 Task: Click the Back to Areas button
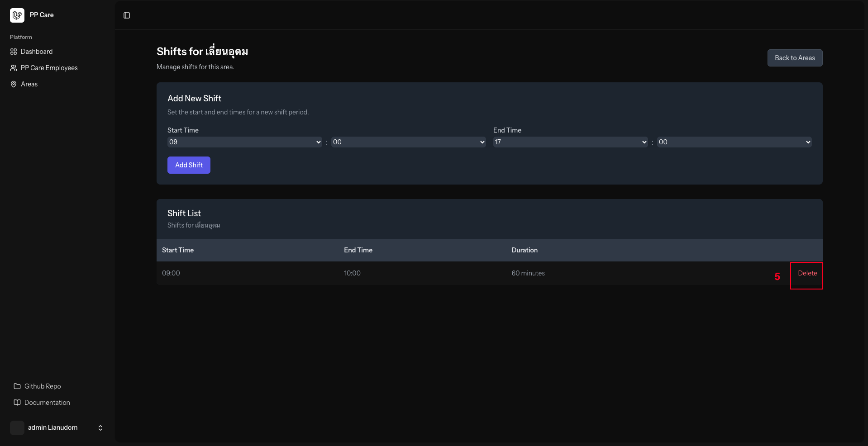coord(795,58)
